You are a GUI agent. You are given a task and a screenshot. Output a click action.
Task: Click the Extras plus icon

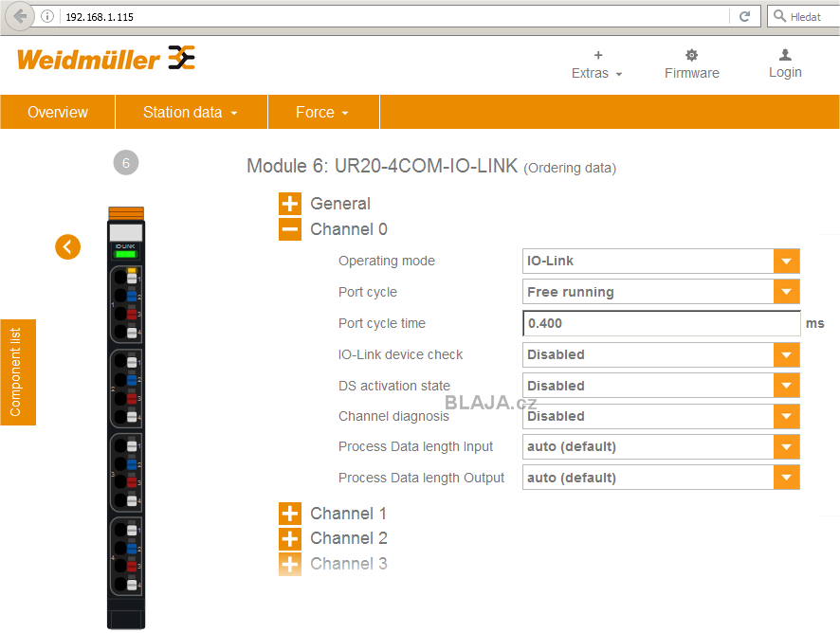pyautogui.click(x=598, y=55)
